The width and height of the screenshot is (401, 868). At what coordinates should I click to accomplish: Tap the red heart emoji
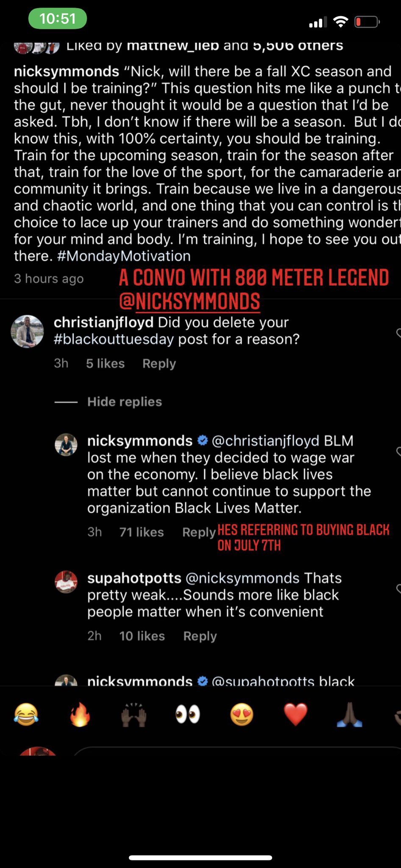pyautogui.click(x=295, y=715)
